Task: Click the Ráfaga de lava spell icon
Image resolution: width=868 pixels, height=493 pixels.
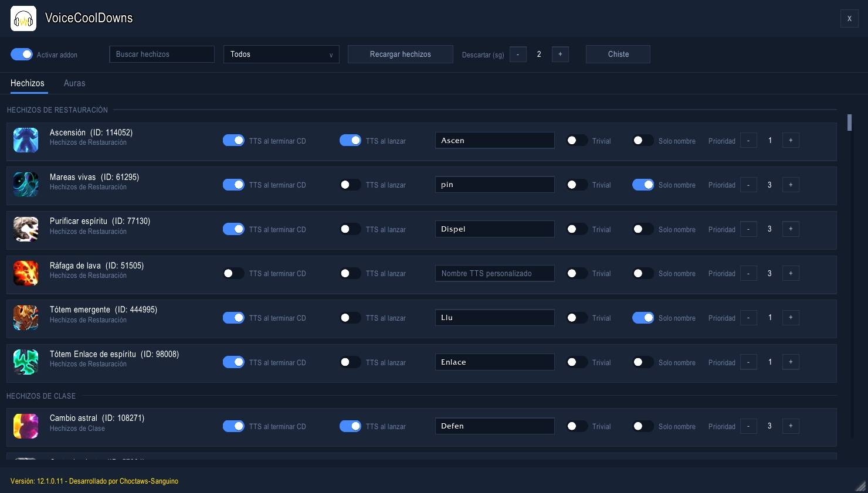Action: click(x=26, y=273)
